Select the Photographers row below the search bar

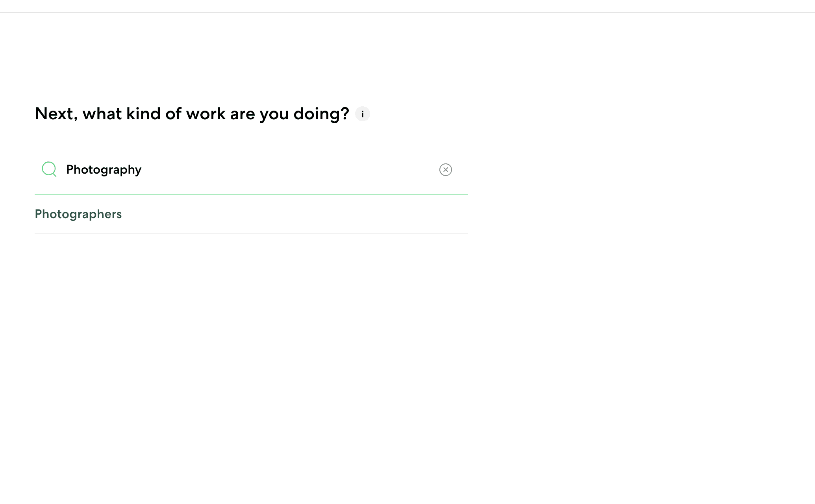(251, 214)
